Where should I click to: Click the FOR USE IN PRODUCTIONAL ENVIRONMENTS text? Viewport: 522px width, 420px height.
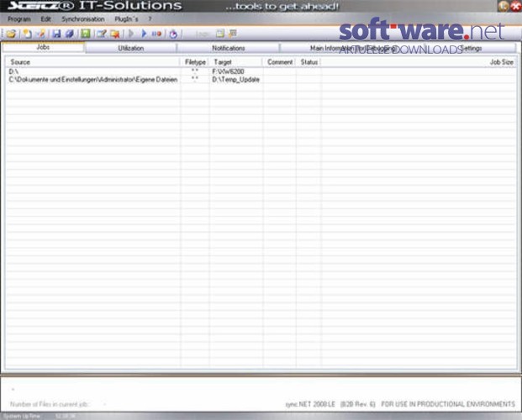[448, 404]
